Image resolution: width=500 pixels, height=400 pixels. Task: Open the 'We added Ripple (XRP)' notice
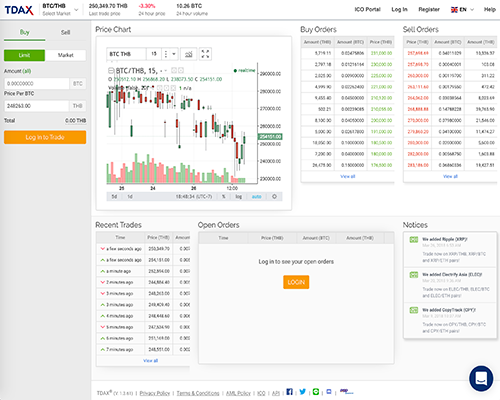click(450, 250)
